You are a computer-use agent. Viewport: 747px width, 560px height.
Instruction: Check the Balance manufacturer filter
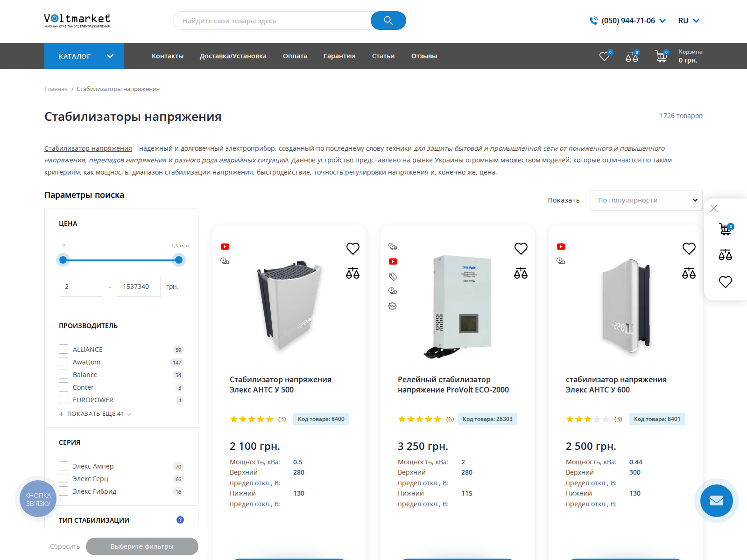click(63, 374)
